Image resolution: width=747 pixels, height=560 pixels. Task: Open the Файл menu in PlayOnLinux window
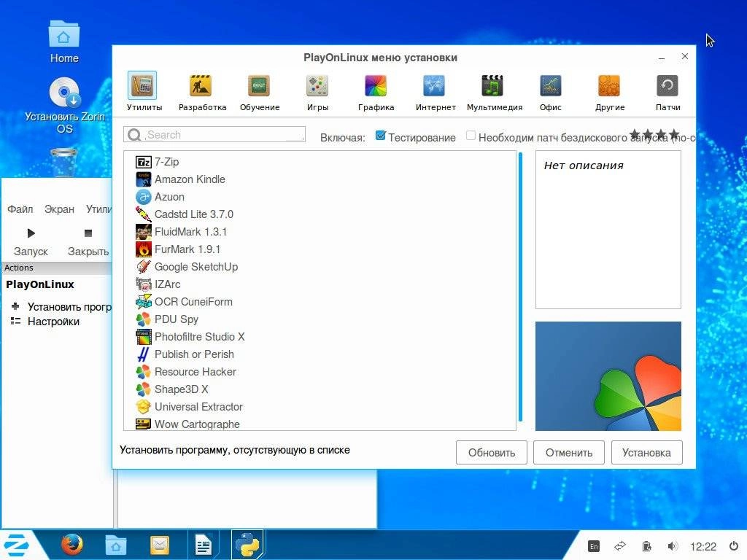point(20,209)
